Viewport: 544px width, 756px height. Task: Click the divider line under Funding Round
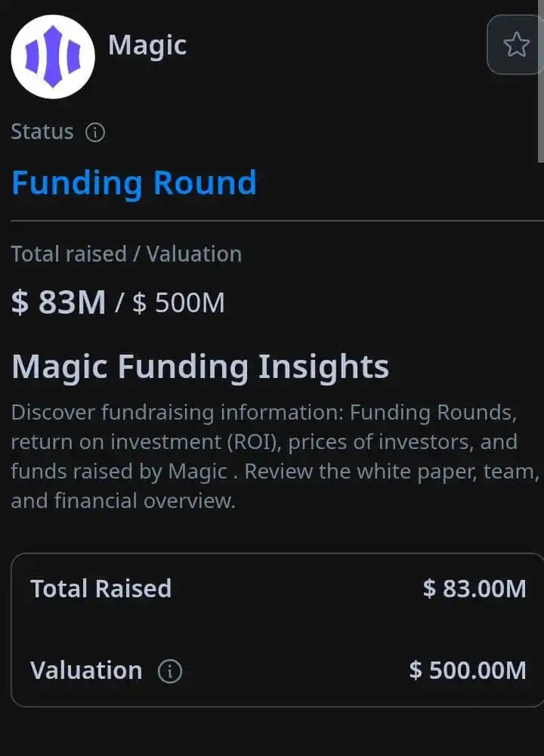click(x=272, y=221)
